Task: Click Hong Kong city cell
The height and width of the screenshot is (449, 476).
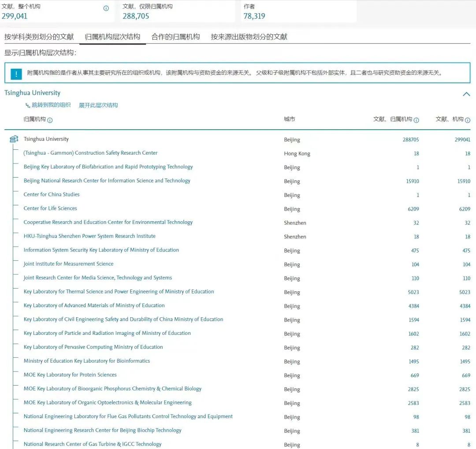Action: (297, 154)
